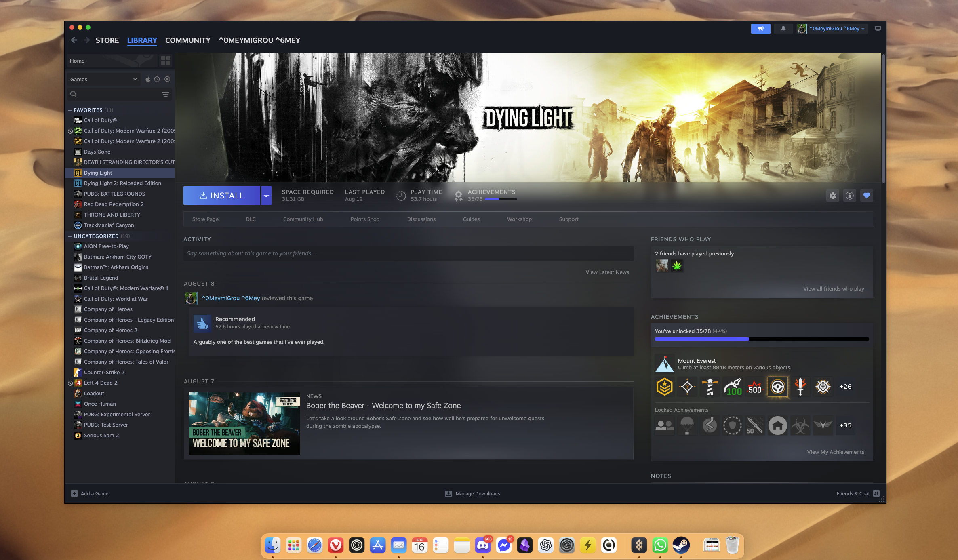Open the account name dropdown

click(x=837, y=29)
